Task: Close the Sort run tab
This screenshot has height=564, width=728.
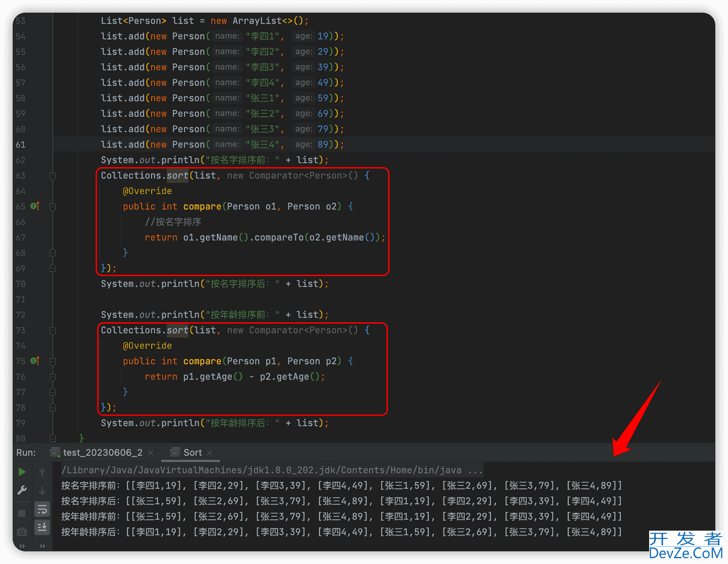Action: pyautogui.click(x=210, y=453)
